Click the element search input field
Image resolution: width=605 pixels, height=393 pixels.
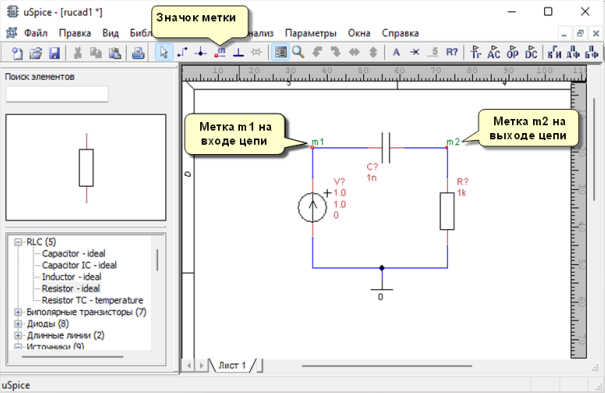[x=57, y=94]
